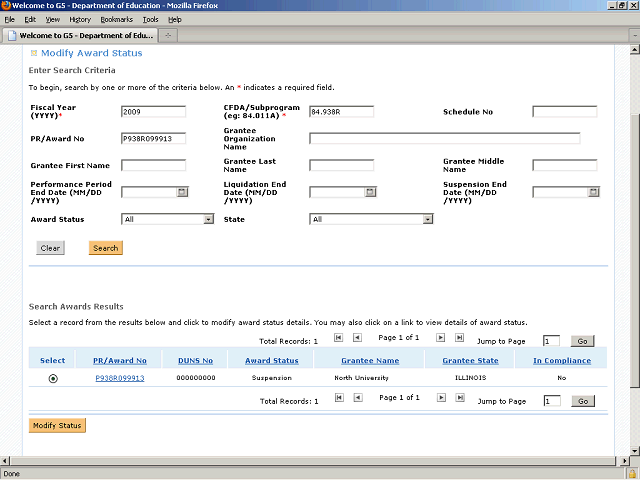The image size is (640, 480).
Task: Click the bottom Go button
Action: (x=583, y=401)
